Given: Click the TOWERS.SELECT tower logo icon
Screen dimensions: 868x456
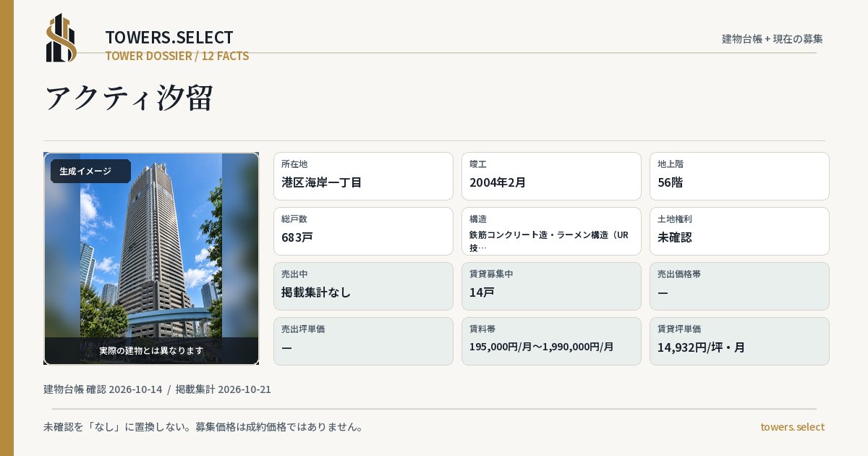Looking at the screenshot, I should (61, 38).
